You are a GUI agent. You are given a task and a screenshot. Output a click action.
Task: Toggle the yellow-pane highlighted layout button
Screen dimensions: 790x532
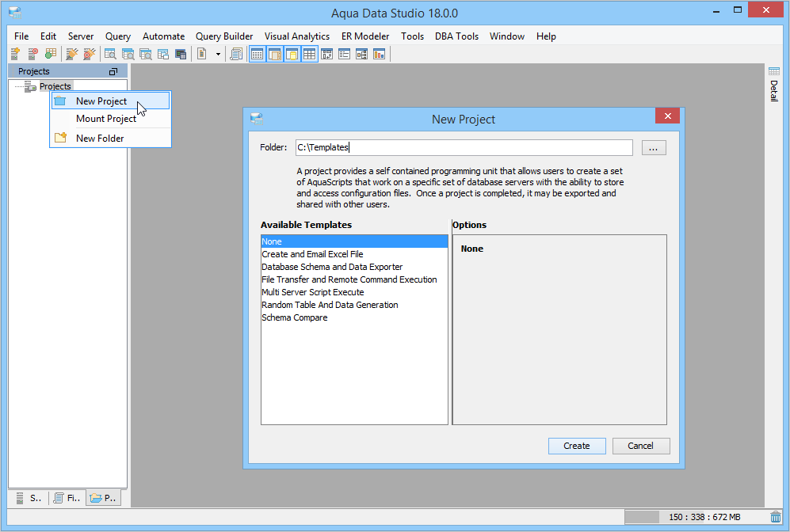[x=292, y=54]
